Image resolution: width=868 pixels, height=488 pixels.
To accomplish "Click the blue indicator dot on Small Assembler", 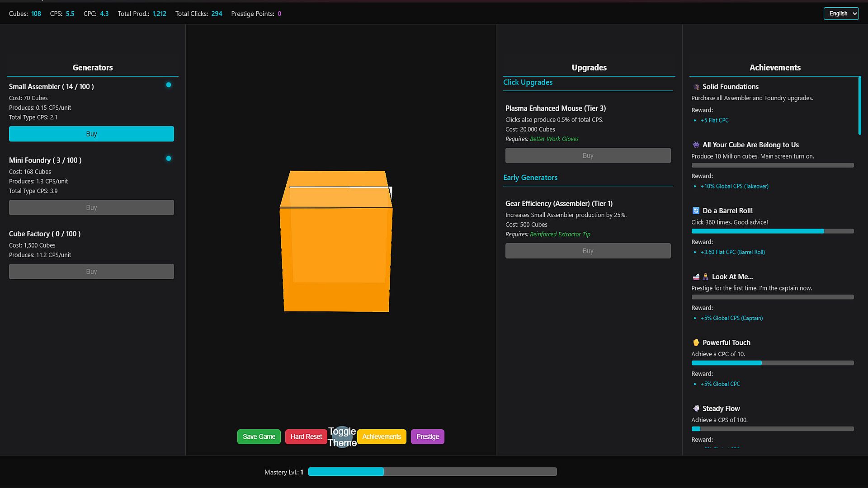I will (x=169, y=85).
